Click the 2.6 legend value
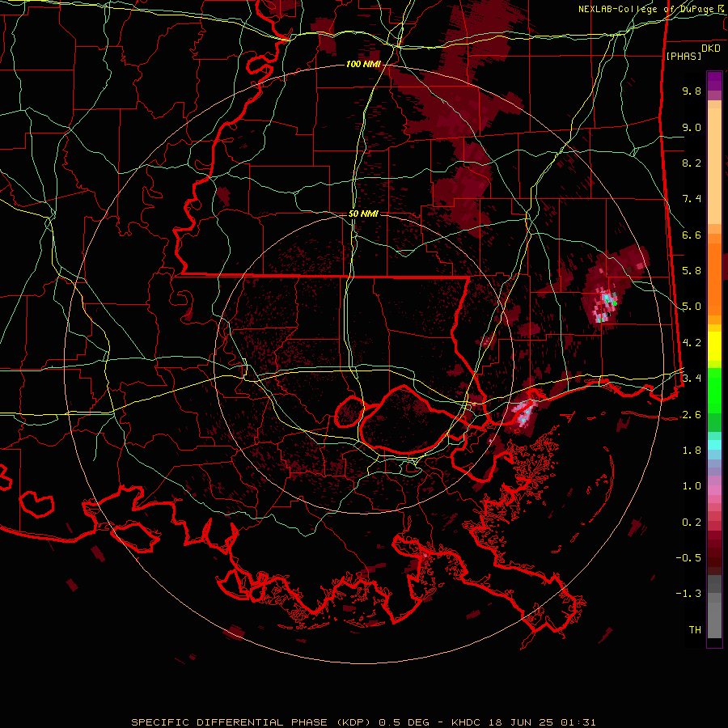728x728 pixels. click(x=692, y=415)
